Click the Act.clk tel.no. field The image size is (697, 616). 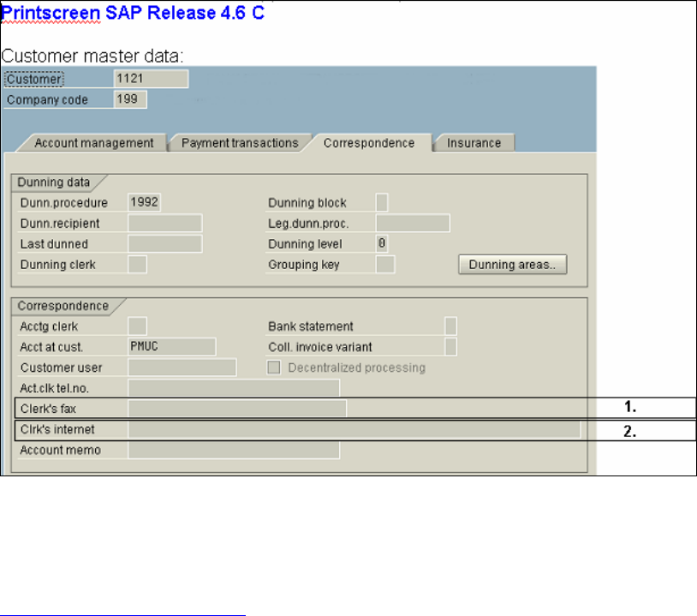point(234,388)
